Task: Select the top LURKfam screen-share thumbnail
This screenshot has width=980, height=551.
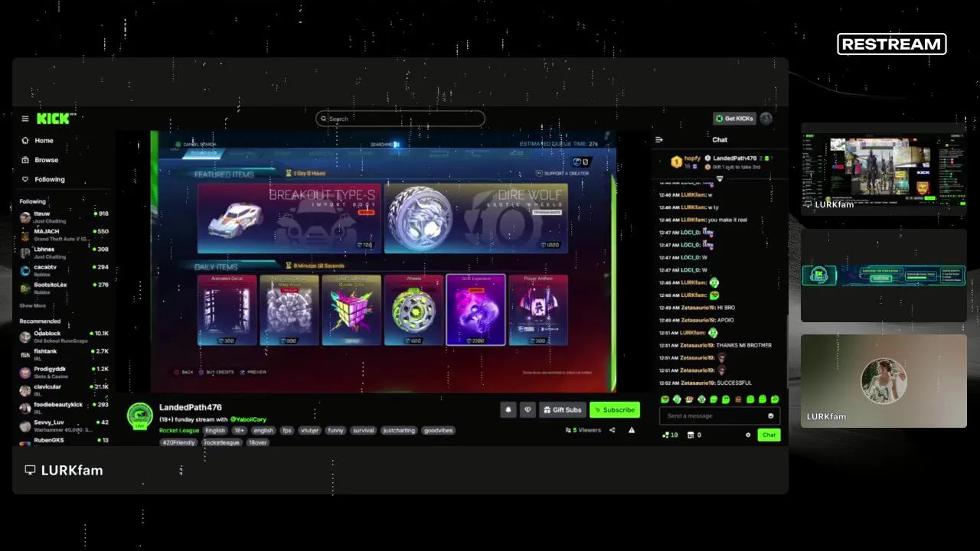Action: pos(884,169)
